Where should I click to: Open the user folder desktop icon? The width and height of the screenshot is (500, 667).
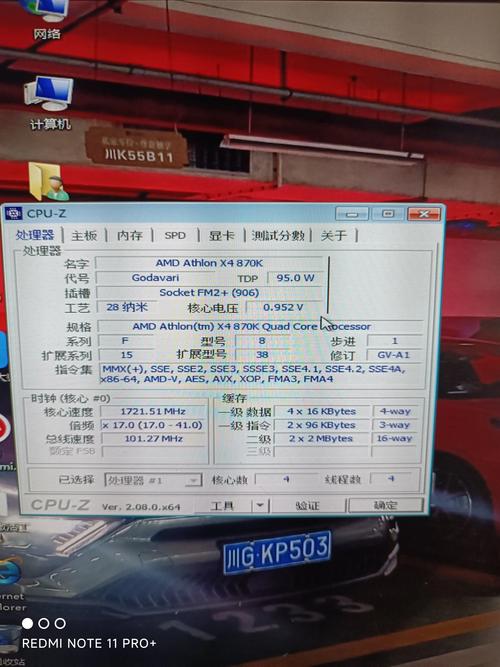point(48,181)
